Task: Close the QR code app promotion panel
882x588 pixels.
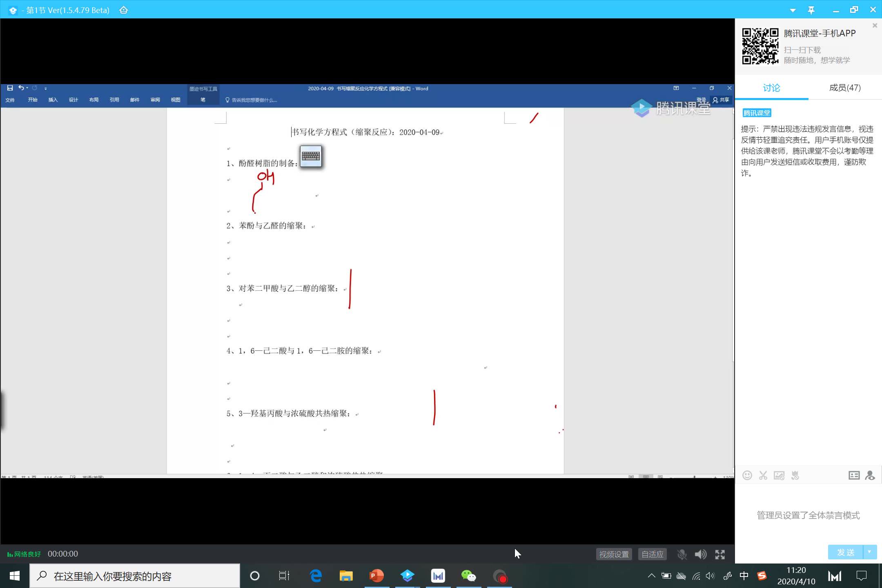Action: click(x=875, y=26)
